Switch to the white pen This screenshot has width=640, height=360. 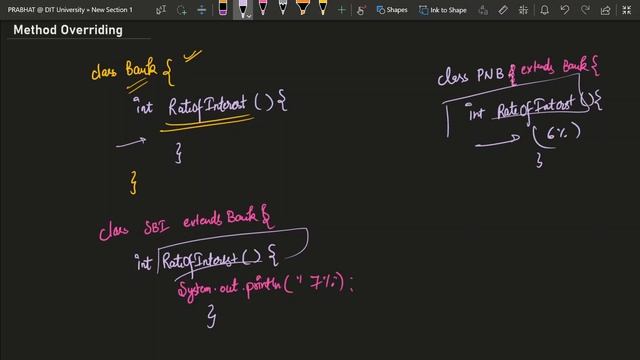(283, 8)
